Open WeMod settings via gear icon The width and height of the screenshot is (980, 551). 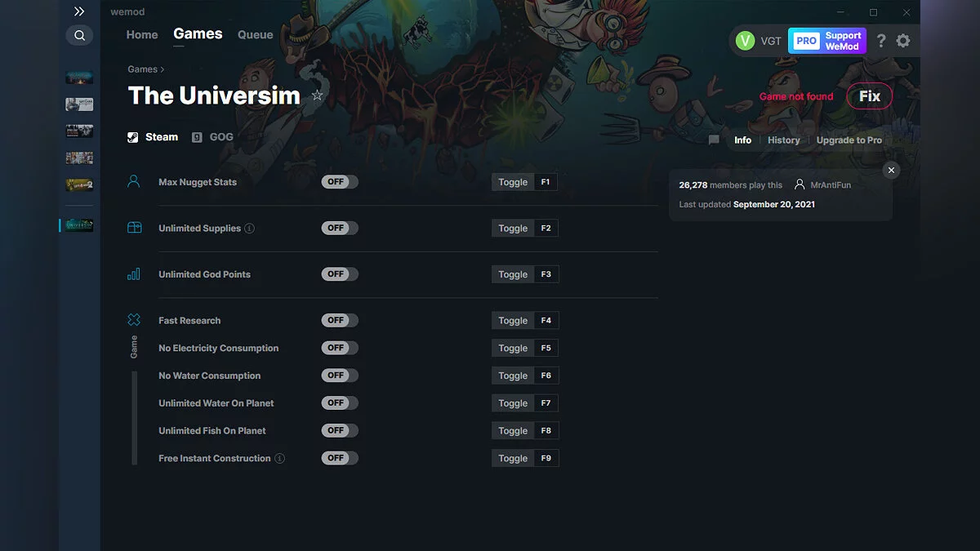[903, 40]
